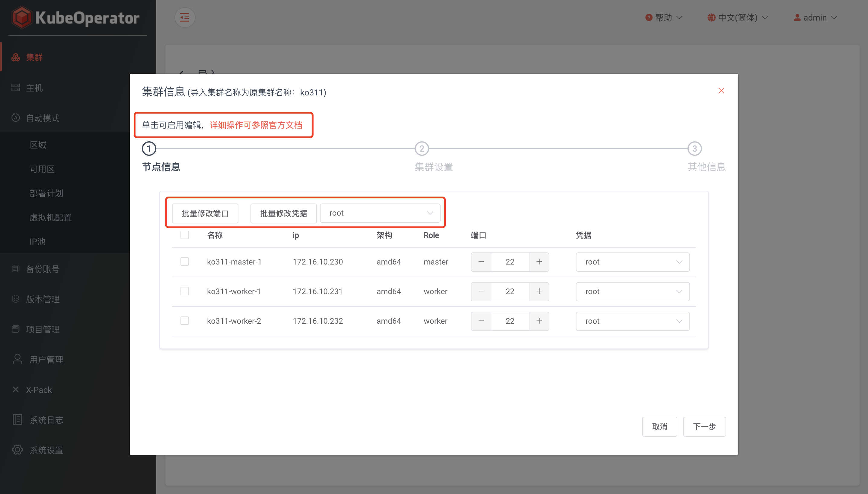Image resolution: width=868 pixels, height=494 pixels.
Task: Click the 下一步 next button
Action: click(704, 426)
